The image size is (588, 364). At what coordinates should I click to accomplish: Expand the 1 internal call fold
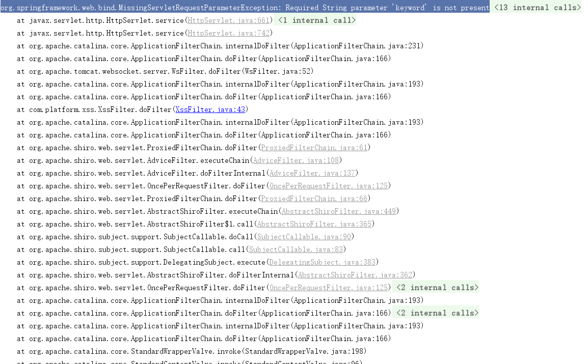(x=317, y=20)
